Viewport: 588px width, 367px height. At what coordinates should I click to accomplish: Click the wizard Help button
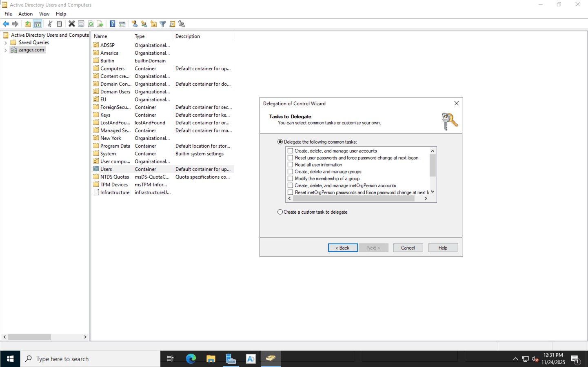click(443, 248)
